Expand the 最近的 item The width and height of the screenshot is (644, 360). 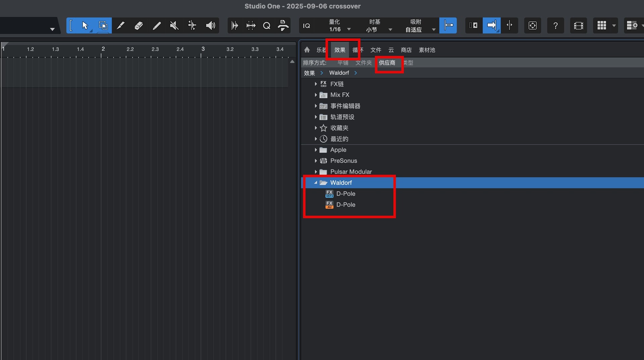(x=316, y=139)
